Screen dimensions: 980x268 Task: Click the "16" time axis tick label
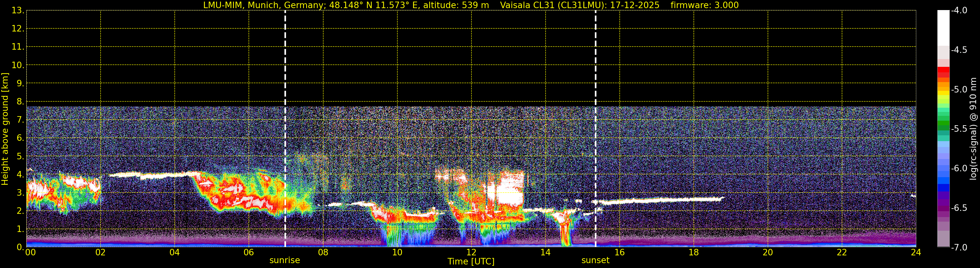coord(619,252)
